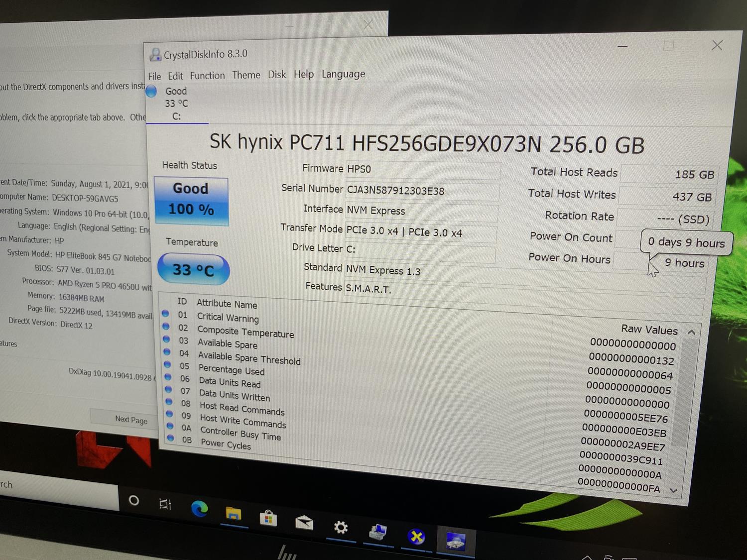Click the Rotation Rate ---- (SSD) value
Image resolution: width=747 pixels, height=560 pixels.
coord(664,218)
